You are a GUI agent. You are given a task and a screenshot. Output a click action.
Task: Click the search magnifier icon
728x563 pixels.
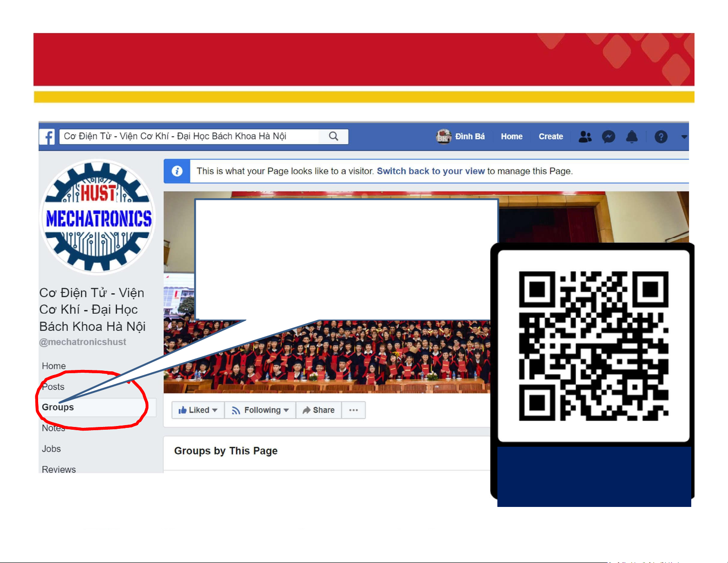coord(333,136)
